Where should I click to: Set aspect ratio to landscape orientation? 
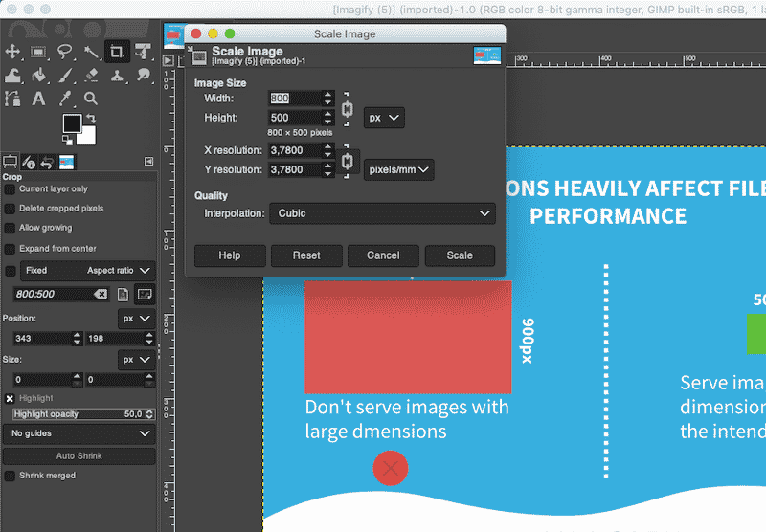coord(145,294)
